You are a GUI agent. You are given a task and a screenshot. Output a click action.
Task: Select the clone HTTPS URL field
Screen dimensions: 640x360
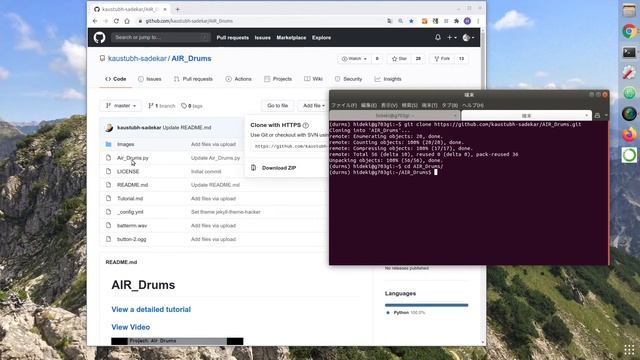[290, 146]
